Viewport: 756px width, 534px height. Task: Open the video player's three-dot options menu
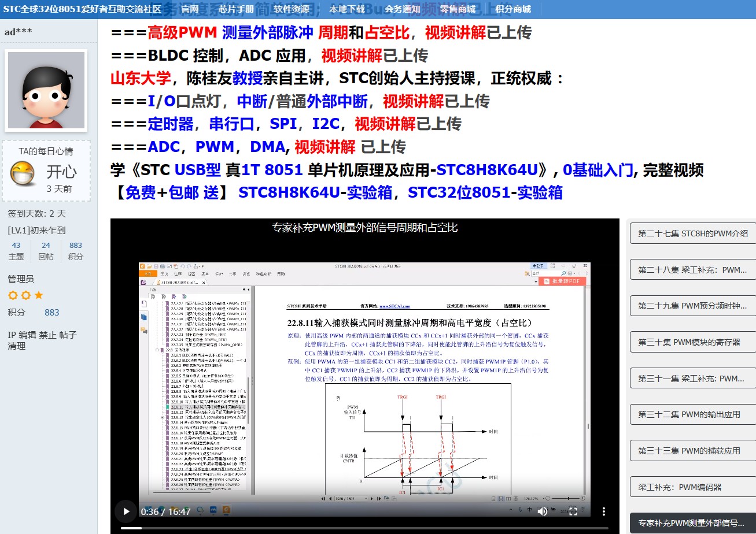click(x=604, y=511)
